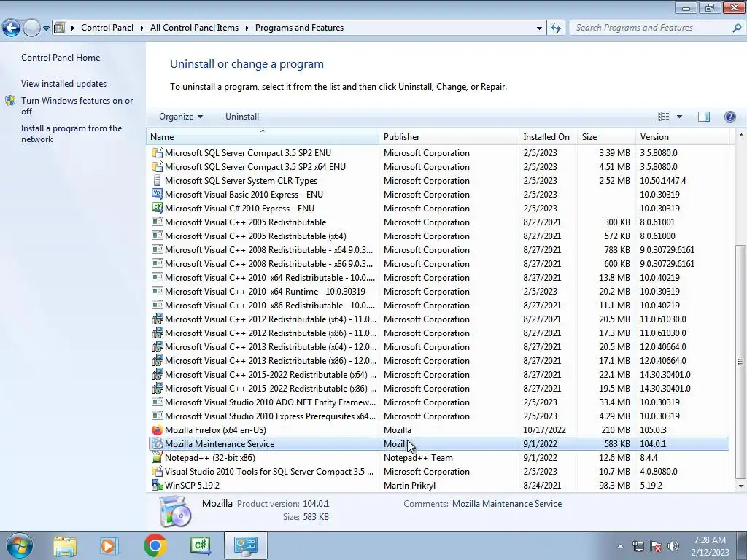Click Visual C++ 2005 Redistributable (x64) icon
The image size is (747, 560).
(x=157, y=236)
